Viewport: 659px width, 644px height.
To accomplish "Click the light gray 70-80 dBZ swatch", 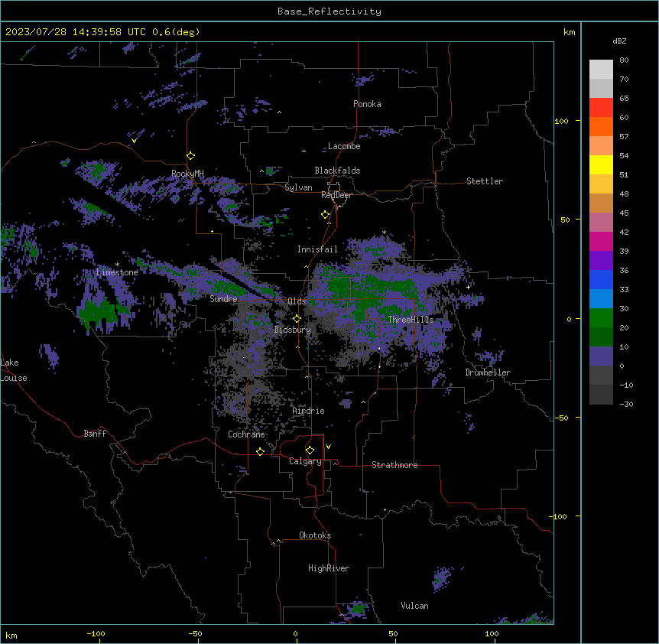I will [601, 70].
